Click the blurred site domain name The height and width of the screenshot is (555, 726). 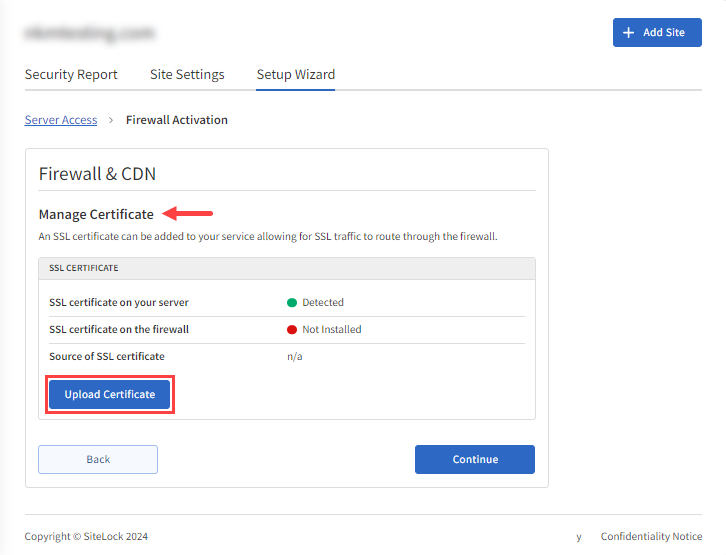point(89,33)
